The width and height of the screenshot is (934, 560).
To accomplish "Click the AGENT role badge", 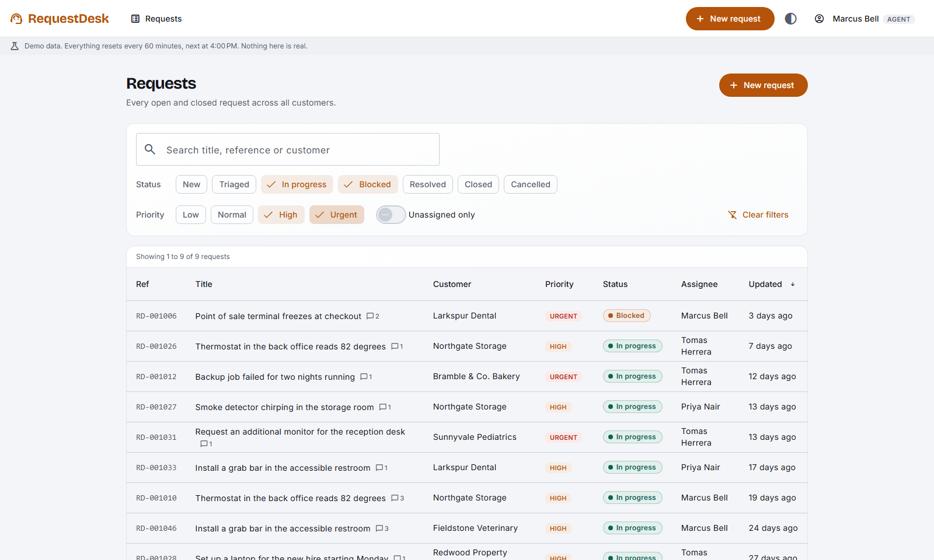I will click(x=898, y=19).
